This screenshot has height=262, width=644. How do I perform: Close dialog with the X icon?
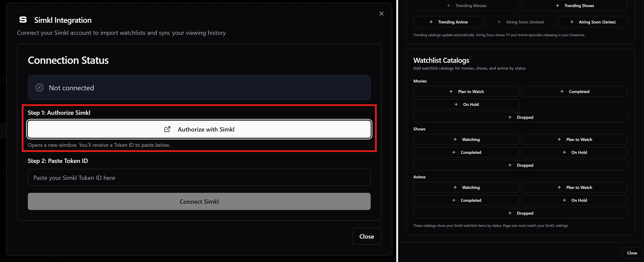(x=381, y=14)
